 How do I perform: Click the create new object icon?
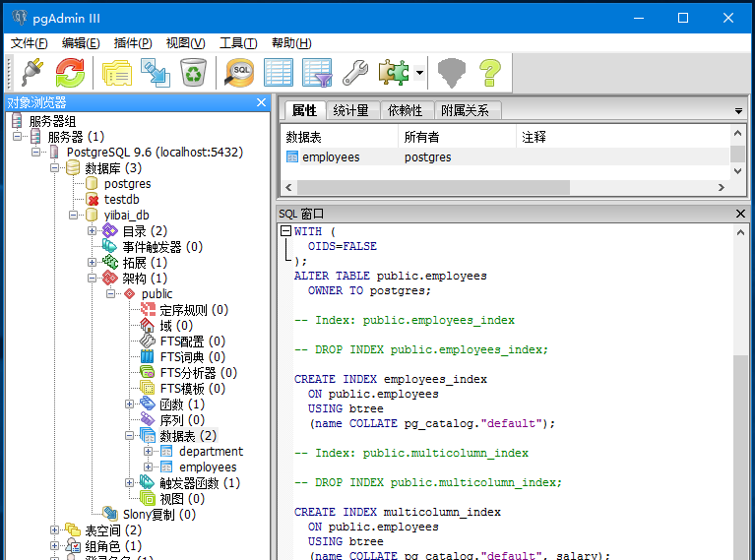pyautogui.click(x=156, y=72)
